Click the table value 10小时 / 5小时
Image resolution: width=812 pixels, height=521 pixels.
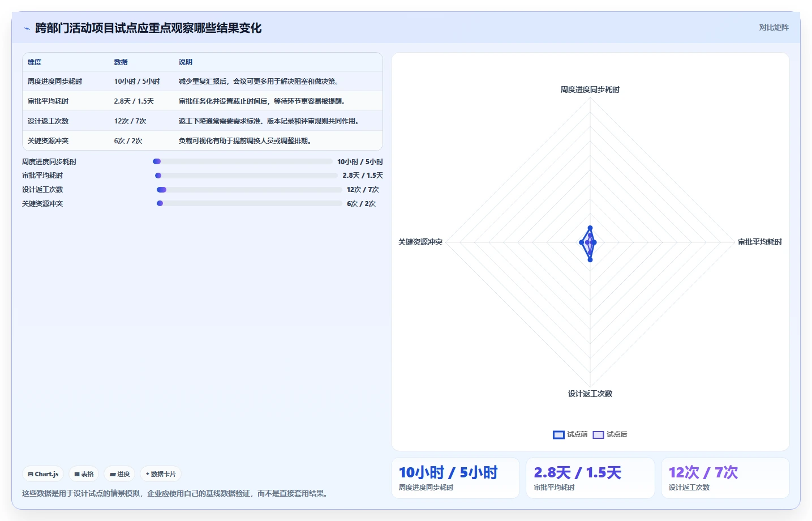coord(137,82)
